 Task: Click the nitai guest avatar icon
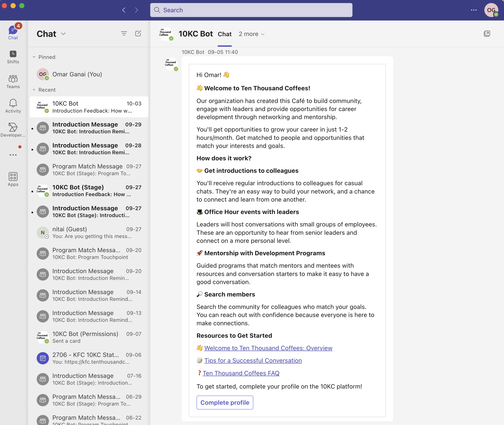coord(43,233)
